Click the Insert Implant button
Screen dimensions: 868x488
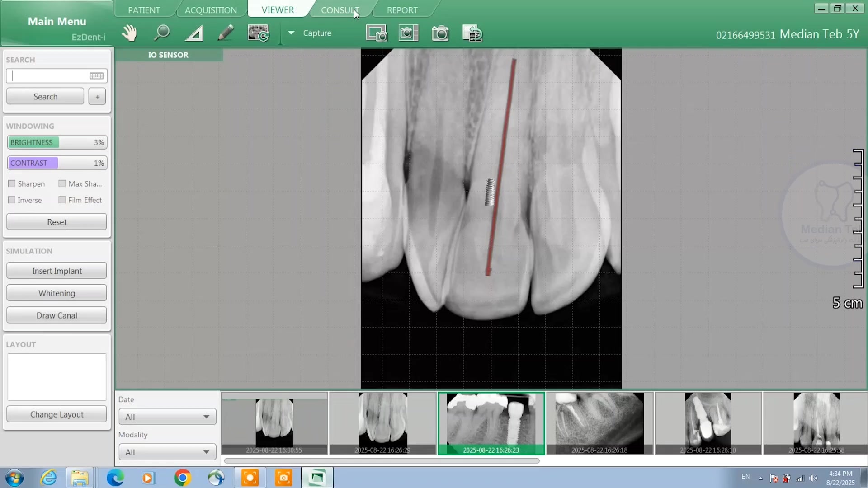(x=57, y=271)
